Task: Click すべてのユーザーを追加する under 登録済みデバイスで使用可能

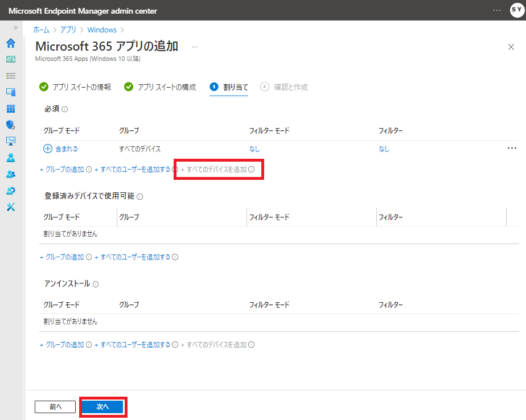Action: click(x=133, y=257)
